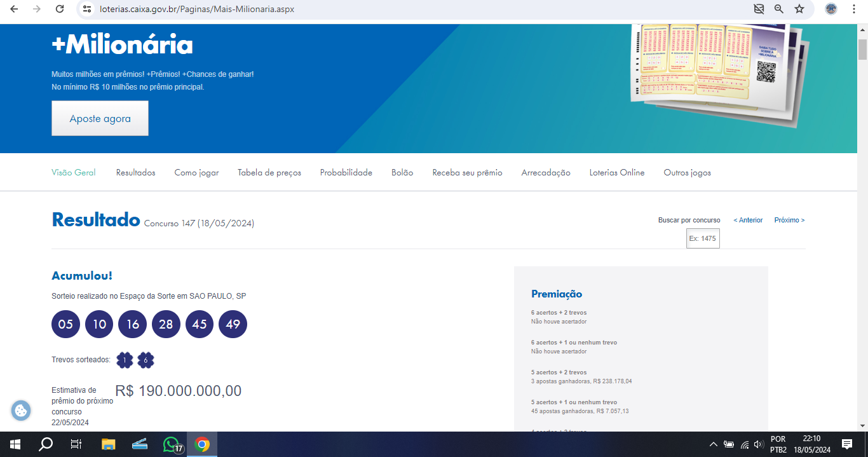868x457 pixels.
Task: Open the volume speaker tray icon
Action: pyautogui.click(x=759, y=444)
